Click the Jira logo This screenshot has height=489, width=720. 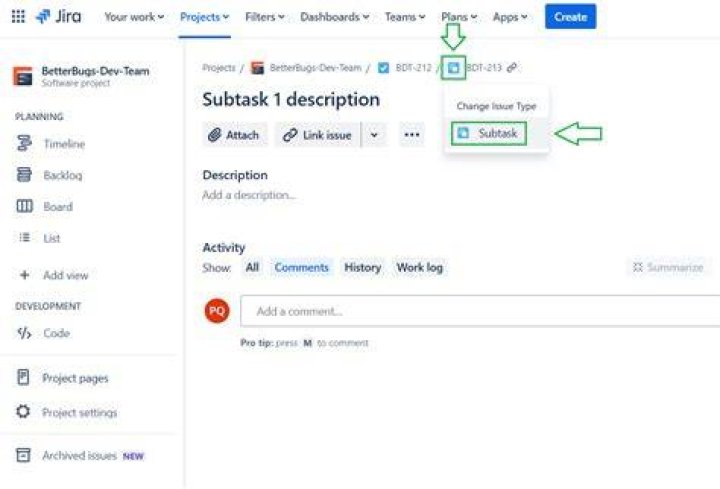pyautogui.click(x=59, y=17)
